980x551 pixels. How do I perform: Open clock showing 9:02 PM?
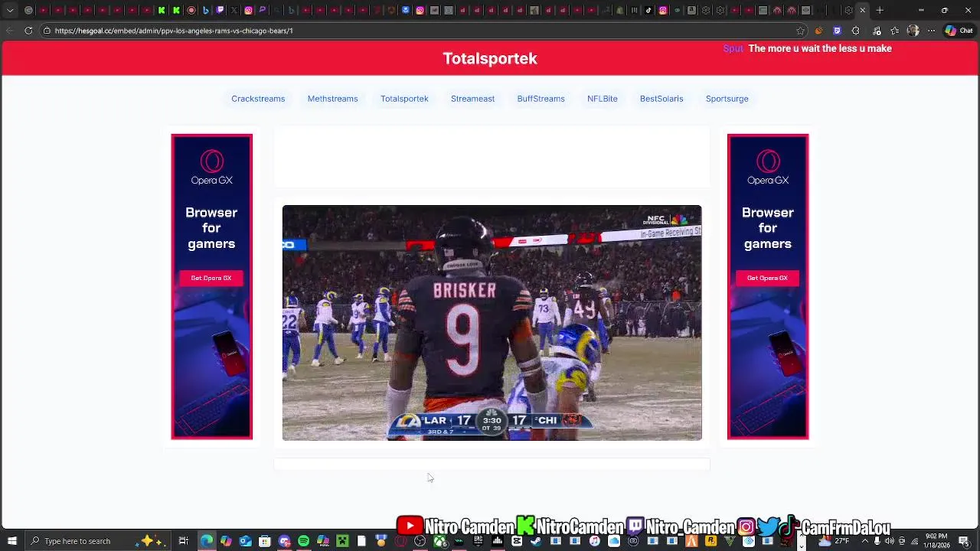[937, 541]
